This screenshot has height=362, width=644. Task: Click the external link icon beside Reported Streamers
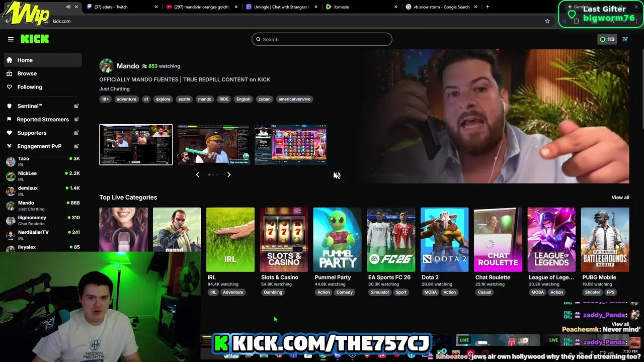coord(76,119)
